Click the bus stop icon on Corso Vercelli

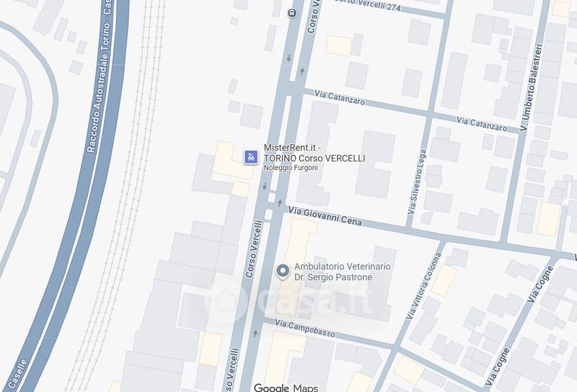click(x=292, y=13)
